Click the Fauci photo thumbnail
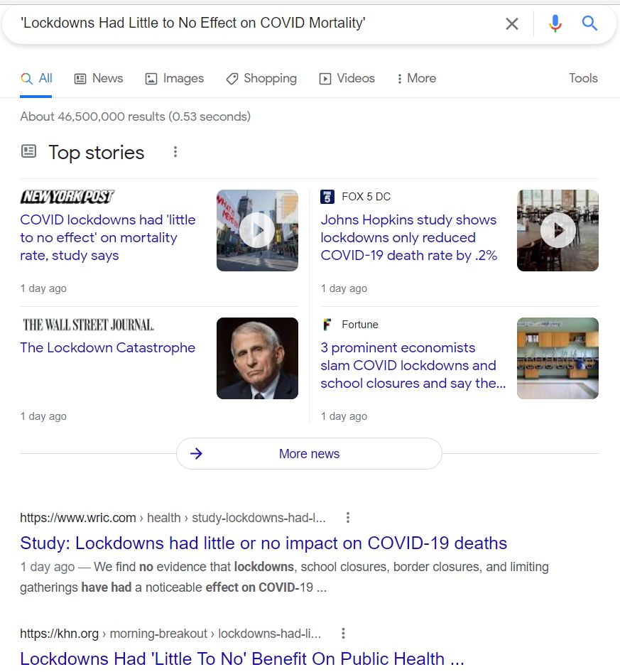The image size is (620, 672). point(257,358)
